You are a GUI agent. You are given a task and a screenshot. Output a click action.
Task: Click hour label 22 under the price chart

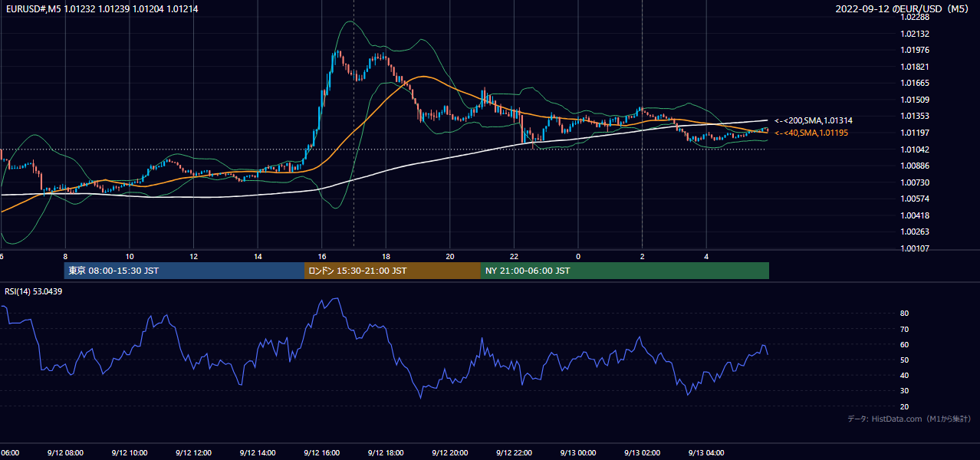(515, 257)
